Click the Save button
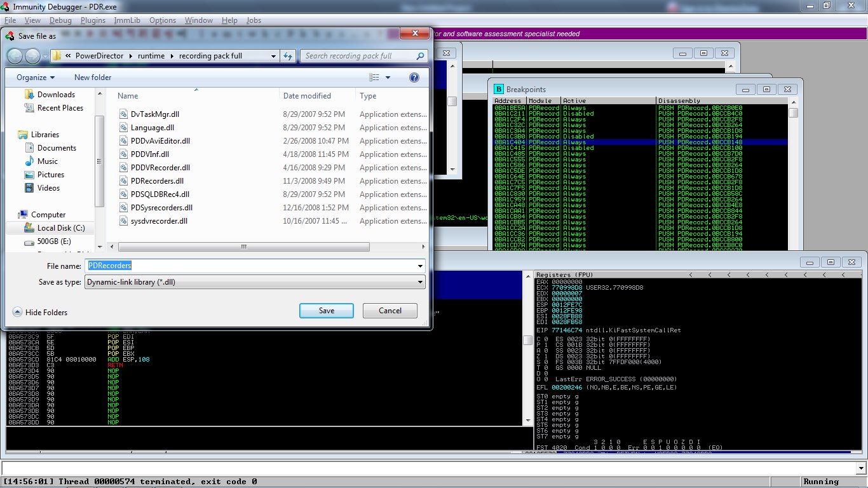Viewport: 868px width, 488px height. tap(327, 311)
